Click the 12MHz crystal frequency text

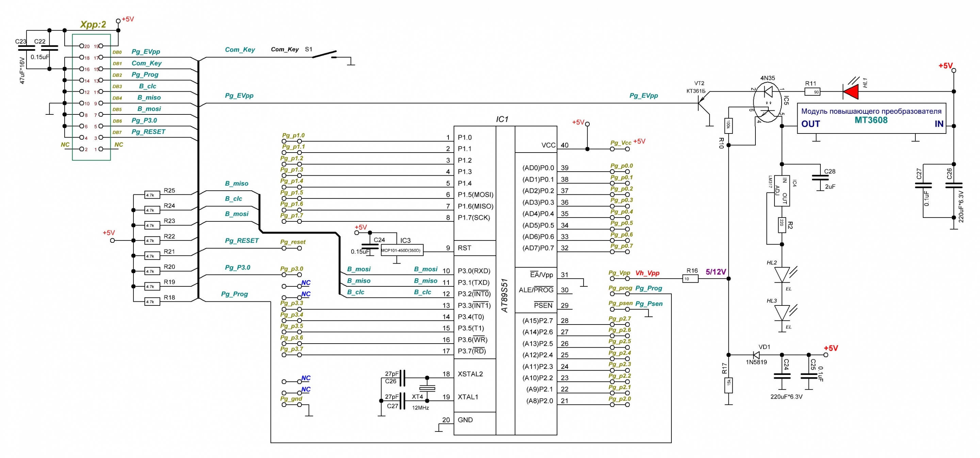click(x=420, y=408)
